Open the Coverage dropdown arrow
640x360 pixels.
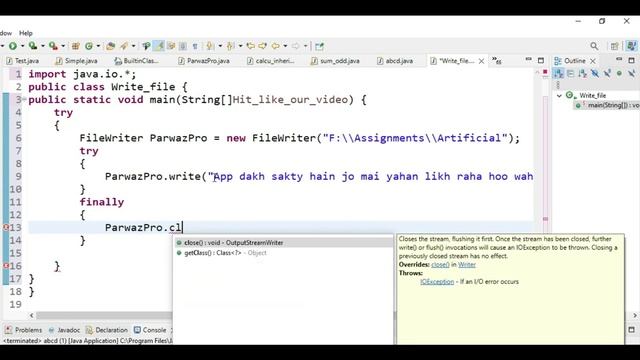(42, 46)
